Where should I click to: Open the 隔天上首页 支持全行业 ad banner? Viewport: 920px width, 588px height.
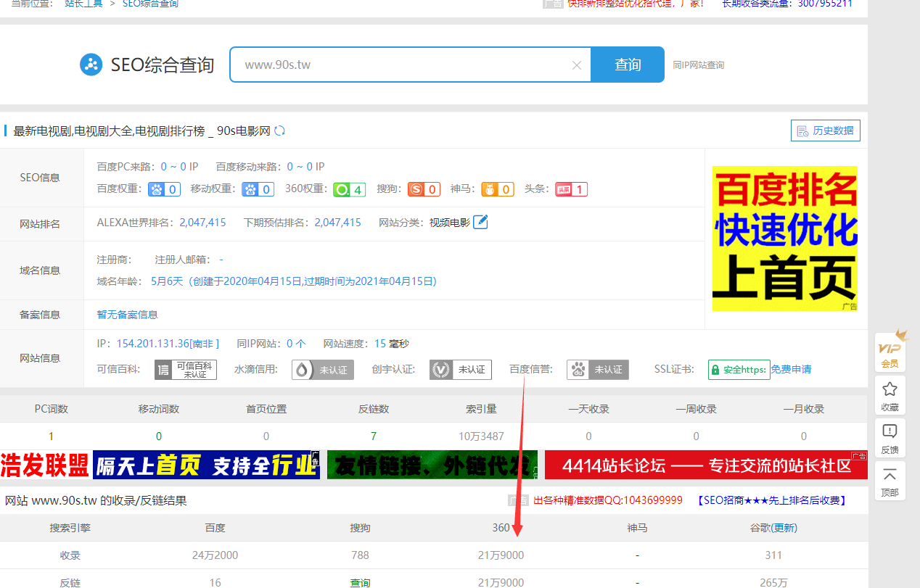point(206,465)
